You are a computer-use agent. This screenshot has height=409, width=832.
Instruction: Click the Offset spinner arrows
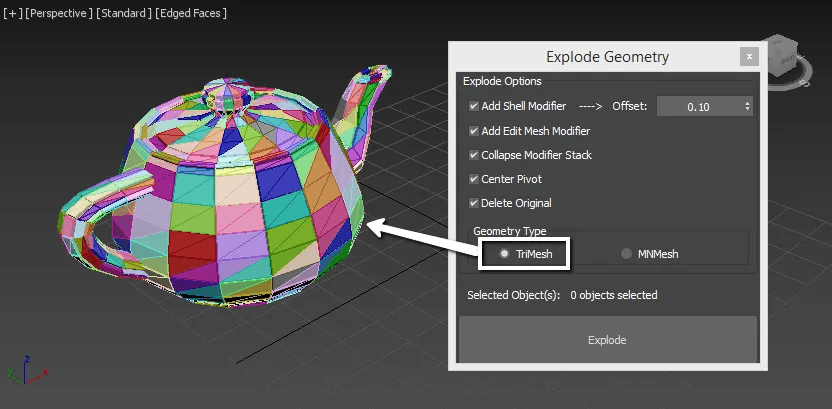click(x=747, y=107)
